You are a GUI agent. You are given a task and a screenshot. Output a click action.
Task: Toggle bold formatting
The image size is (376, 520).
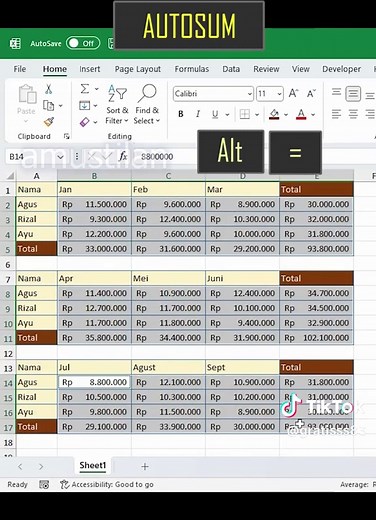point(181,114)
